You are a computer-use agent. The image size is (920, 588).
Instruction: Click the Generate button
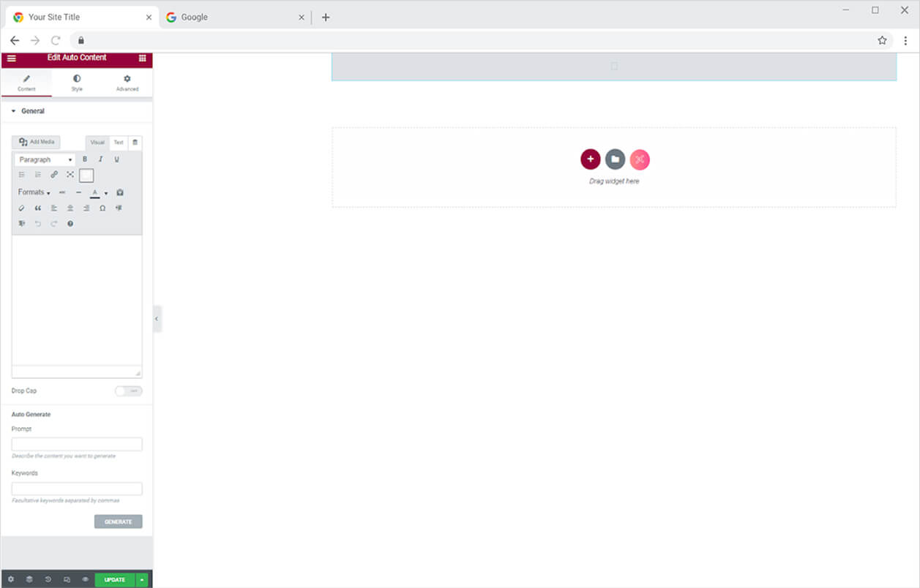(x=118, y=521)
